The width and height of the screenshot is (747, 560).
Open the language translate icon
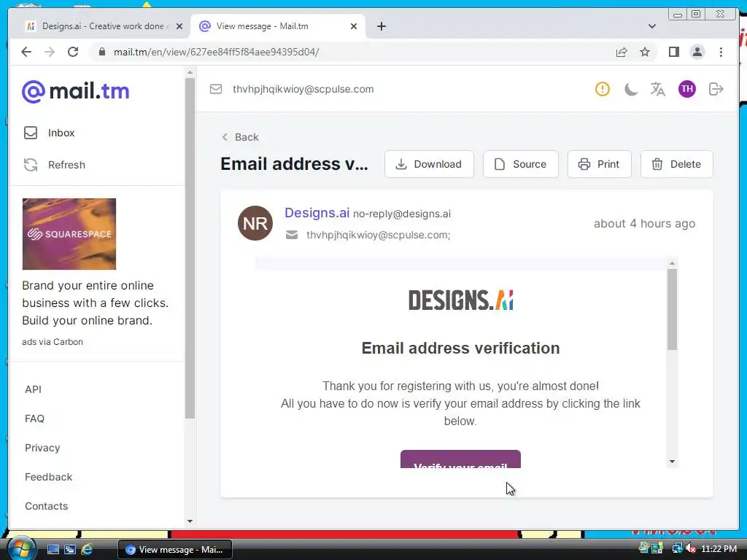[x=657, y=89]
